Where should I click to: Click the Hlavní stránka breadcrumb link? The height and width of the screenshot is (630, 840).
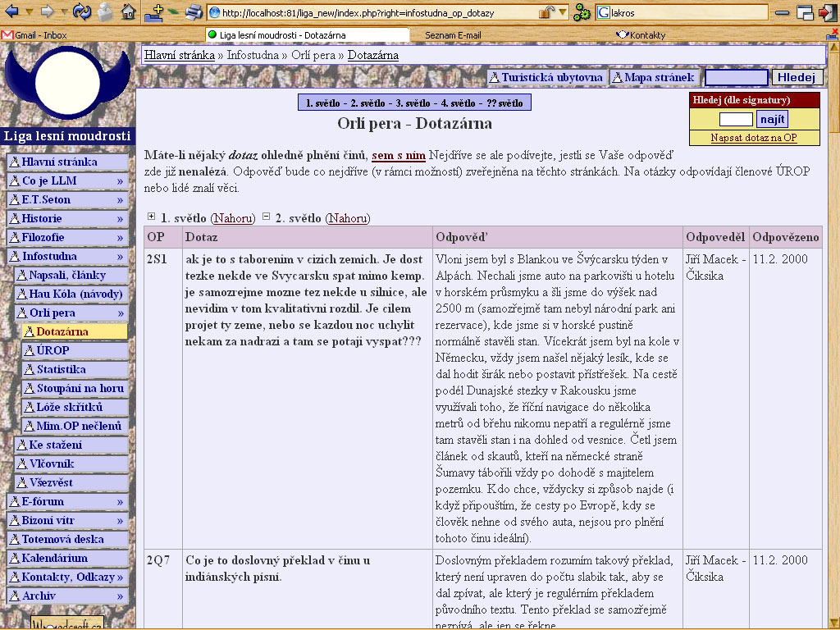coord(180,55)
